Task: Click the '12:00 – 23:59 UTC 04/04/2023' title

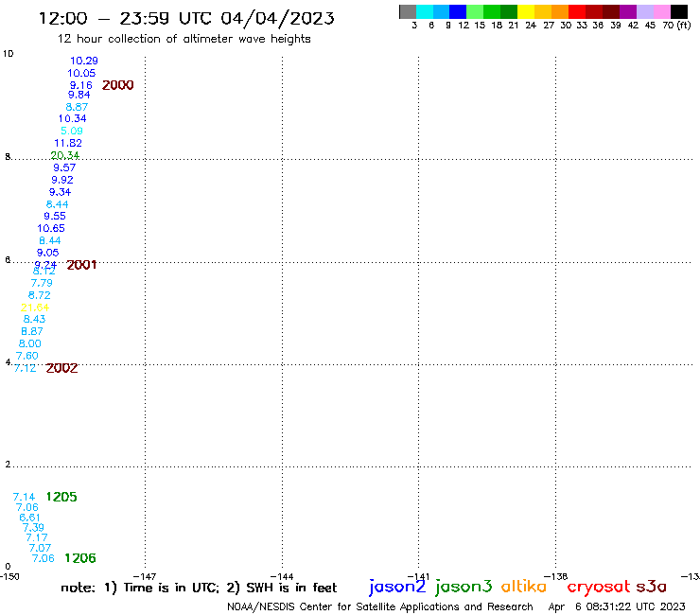Action: coord(186,19)
